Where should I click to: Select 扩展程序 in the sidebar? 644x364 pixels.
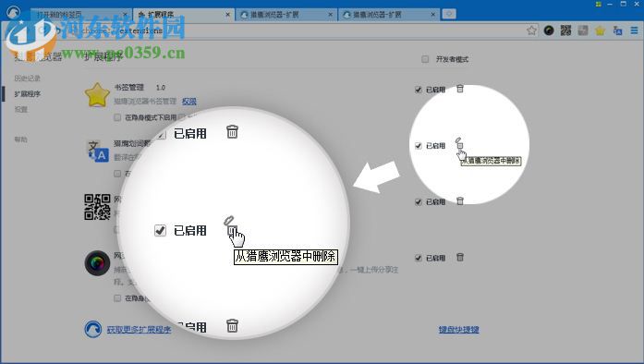[27, 93]
